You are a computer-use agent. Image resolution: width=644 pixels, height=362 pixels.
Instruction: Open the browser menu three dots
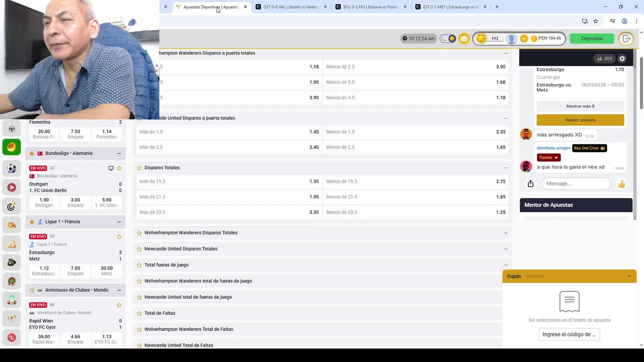[x=636, y=21]
